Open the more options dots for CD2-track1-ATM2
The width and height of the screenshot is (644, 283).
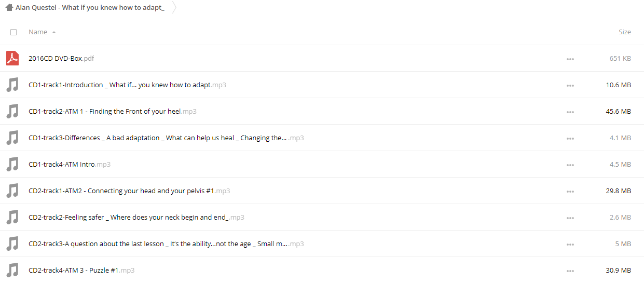[570, 191]
